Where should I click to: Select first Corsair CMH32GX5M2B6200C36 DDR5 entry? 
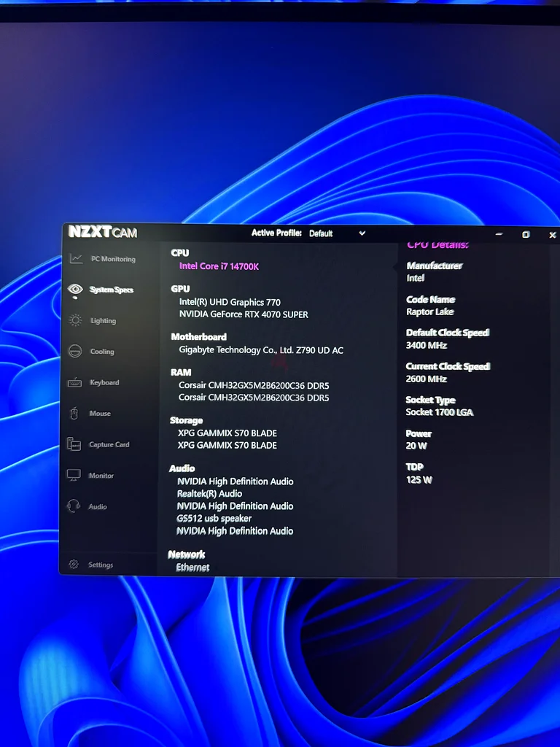[254, 385]
